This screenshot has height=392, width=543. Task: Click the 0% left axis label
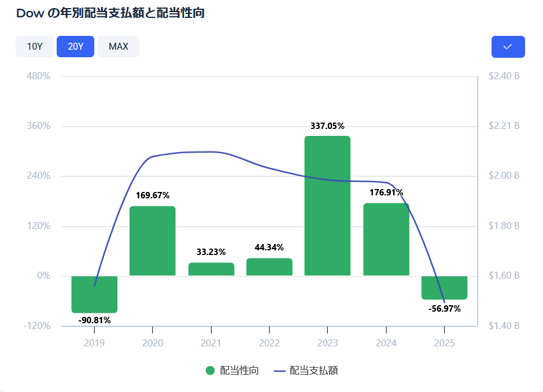click(x=43, y=276)
